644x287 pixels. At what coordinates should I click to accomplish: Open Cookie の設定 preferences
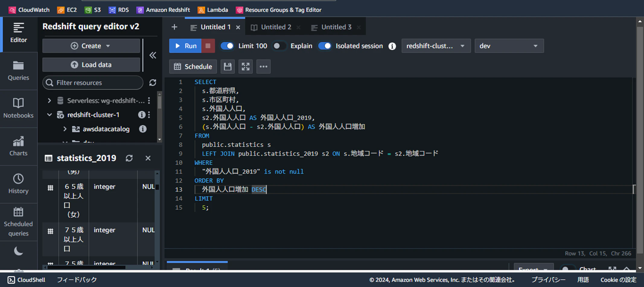tap(618, 280)
